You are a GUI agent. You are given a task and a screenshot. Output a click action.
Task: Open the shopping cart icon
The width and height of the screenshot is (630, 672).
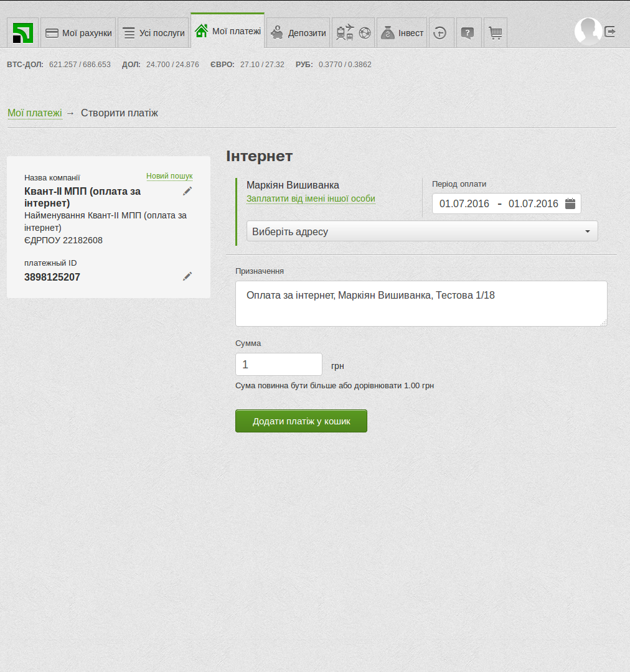[496, 33]
